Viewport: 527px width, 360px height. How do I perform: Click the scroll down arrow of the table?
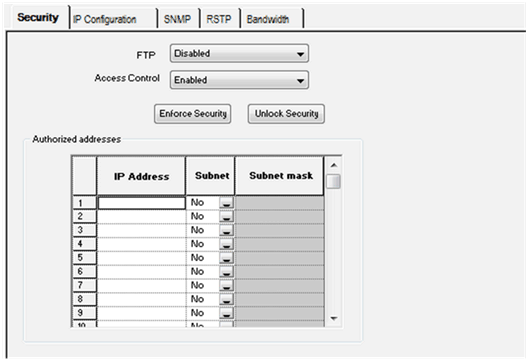point(334,318)
